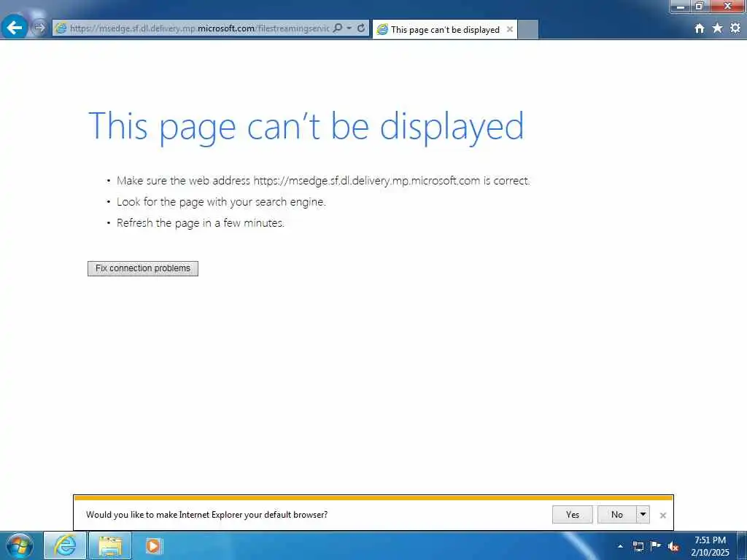Open the Action Center flag icon
Screen dimensions: 747x560
[x=656, y=545]
